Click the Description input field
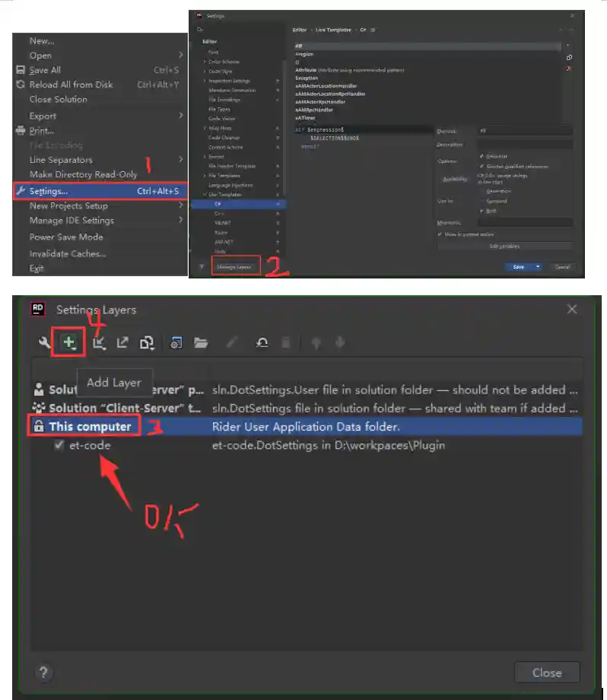The width and height of the screenshot is (607, 700). click(525, 145)
